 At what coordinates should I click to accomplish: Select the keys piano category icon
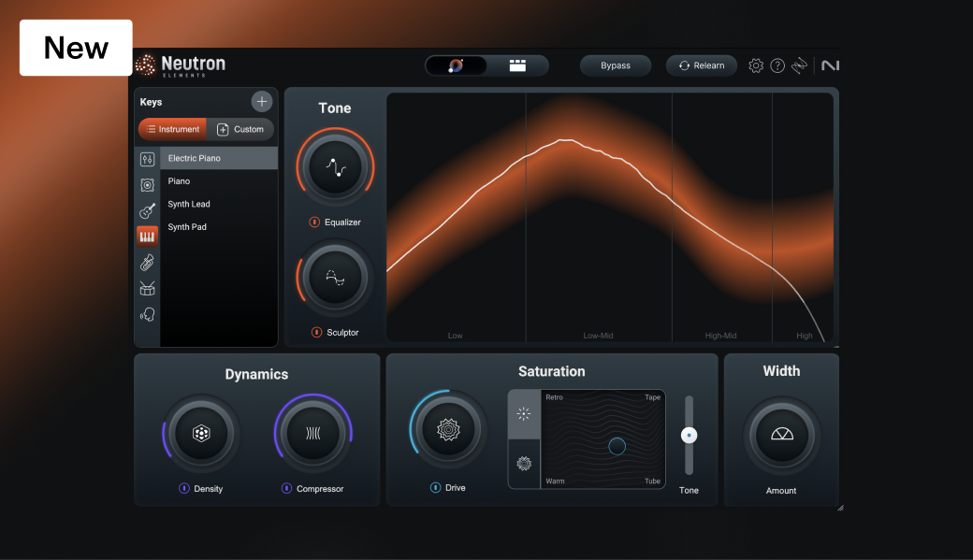147,237
